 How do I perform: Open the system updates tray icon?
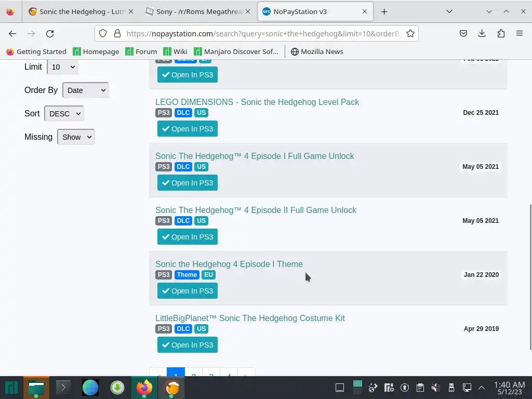tap(404, 388)
